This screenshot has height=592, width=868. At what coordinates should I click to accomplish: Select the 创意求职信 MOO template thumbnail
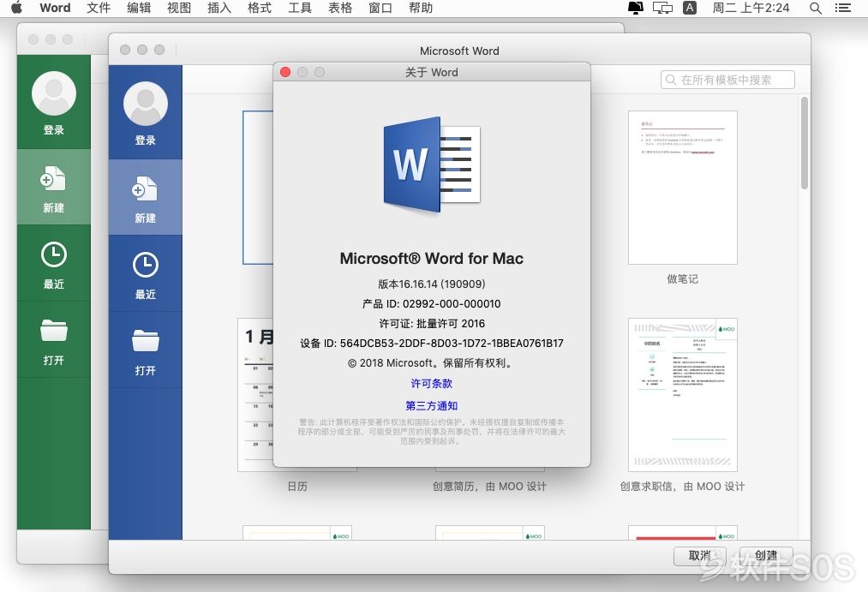coord(683,394)
